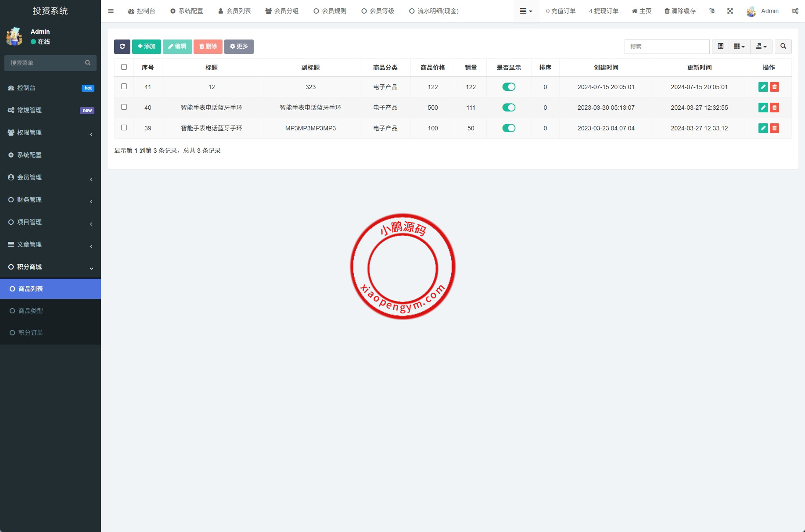Click the gears settings icon at top right

[x=795, y=11]
